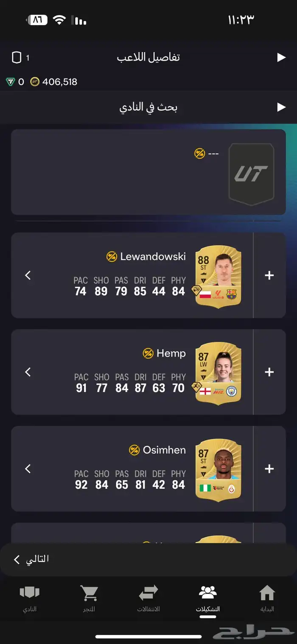Open the transfers arrows icon
Viewport: 297px width, 644px height.
point(148,593)
